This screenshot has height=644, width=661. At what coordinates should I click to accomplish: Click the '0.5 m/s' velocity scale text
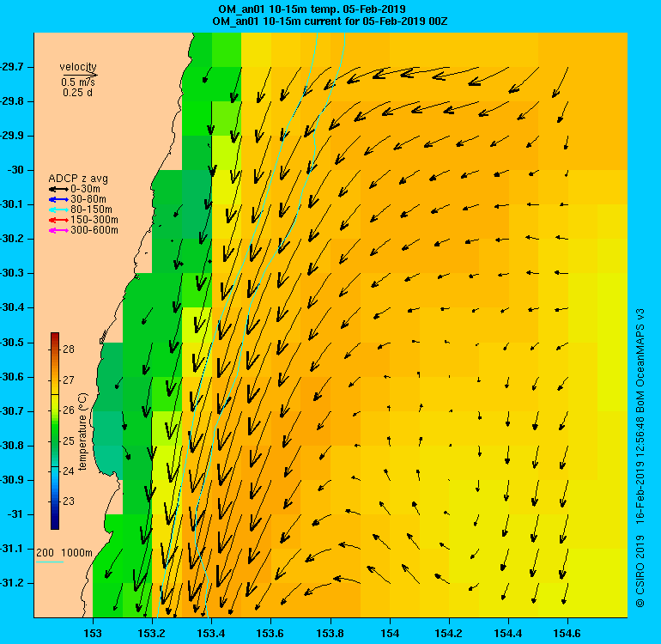coord(78,82)
